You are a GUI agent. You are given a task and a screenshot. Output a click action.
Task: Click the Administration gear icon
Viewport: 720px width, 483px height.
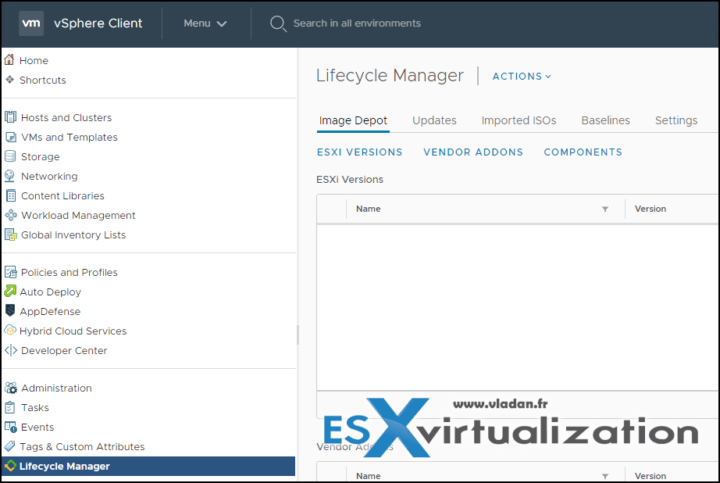pos(11,388)
